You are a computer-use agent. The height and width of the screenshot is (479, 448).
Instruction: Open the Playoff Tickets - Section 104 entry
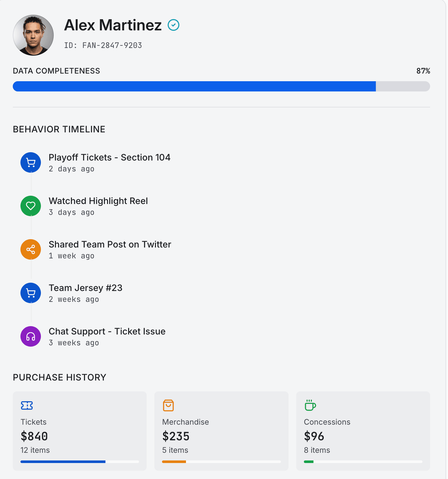[109, 158]
